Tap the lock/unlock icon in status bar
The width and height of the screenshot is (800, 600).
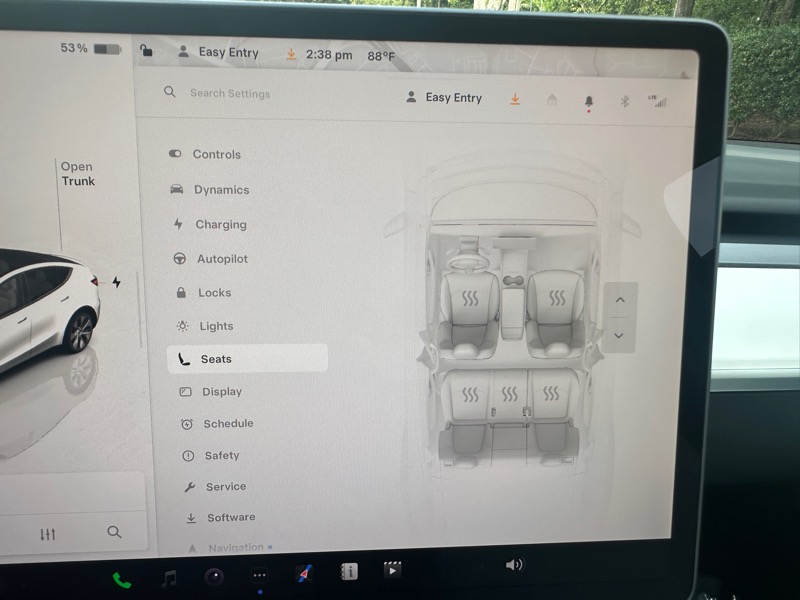tap(146, 51)
